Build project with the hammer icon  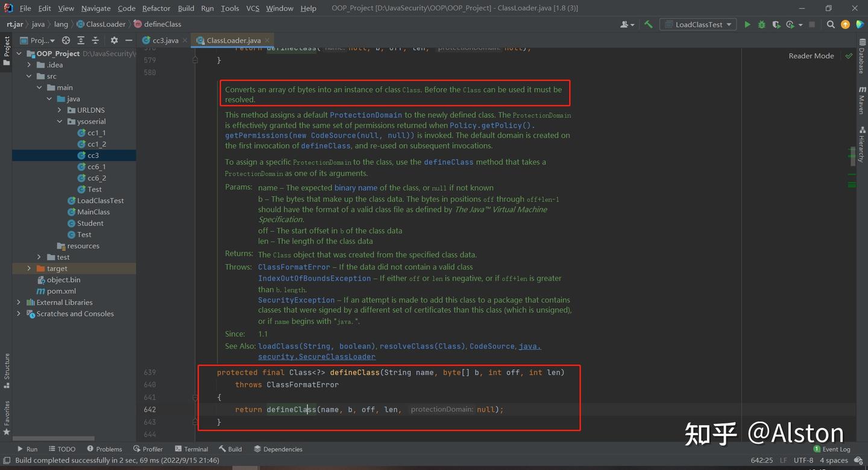pos(649,25)
